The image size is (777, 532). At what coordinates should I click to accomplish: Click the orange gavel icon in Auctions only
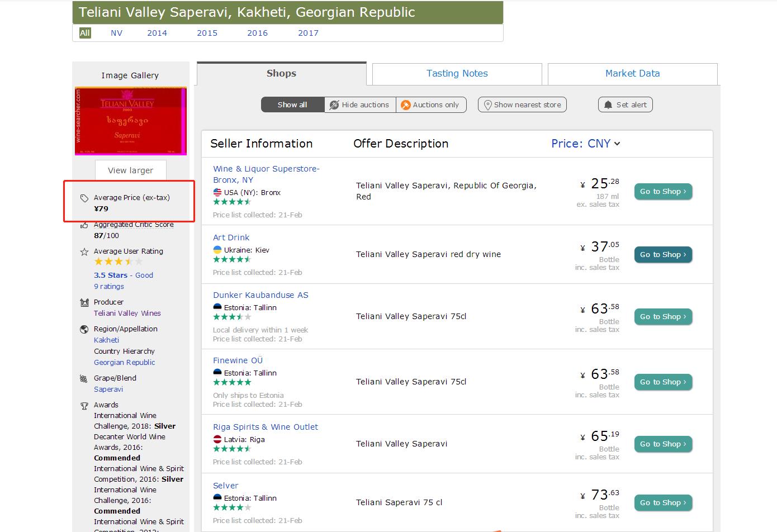pos(406,105)
